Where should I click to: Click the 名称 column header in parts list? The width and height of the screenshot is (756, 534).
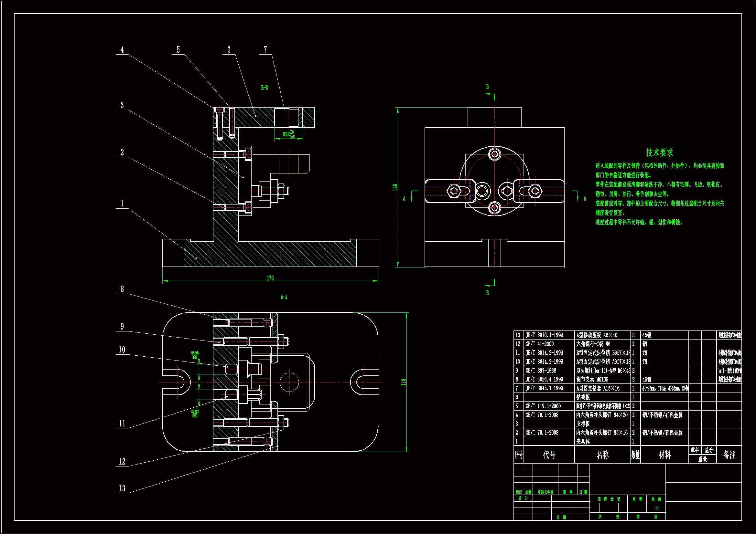[602, 455]
